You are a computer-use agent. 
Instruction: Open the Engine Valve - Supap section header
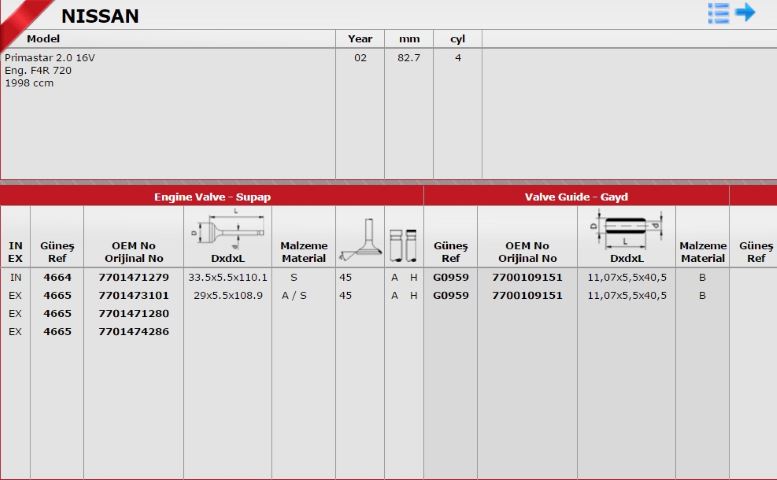(x=212, y=197)
